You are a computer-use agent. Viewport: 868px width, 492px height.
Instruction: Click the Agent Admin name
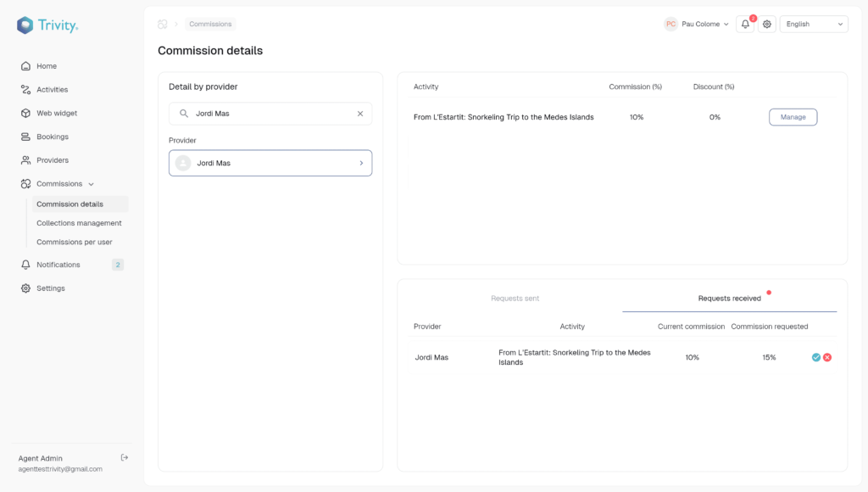[41, 458]
